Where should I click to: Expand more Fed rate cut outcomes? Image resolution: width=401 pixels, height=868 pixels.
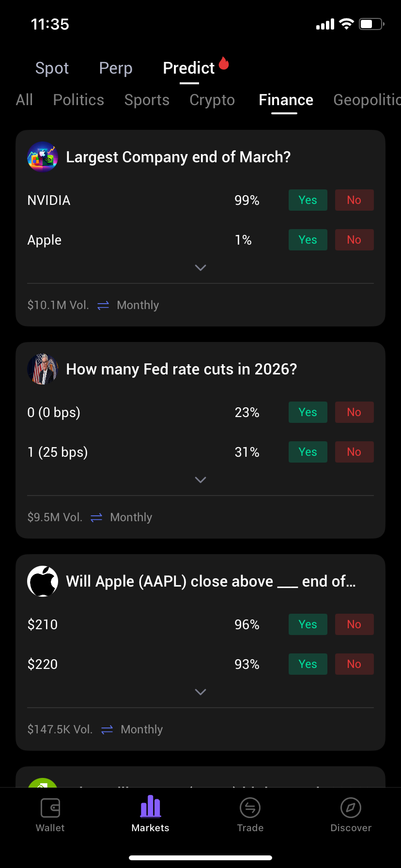coord(200,480)
